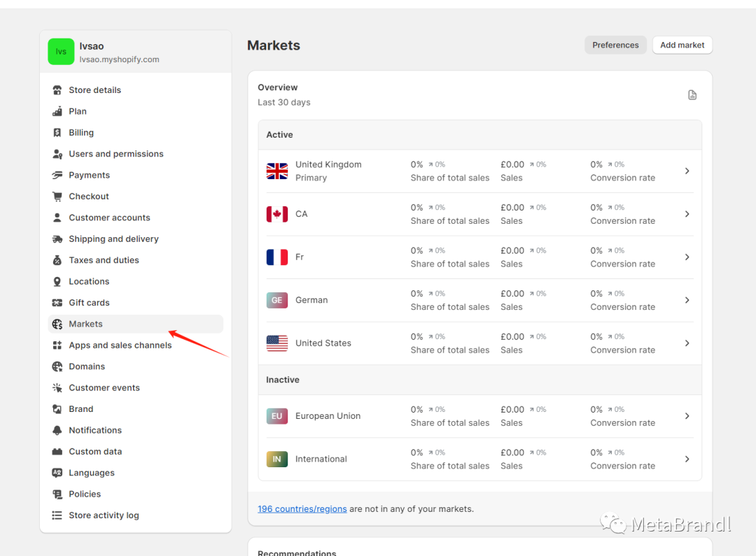Click the Store activity log list icon
This screenshot has width=756, height=556.
pyautogui.click(x=57, y=515)
